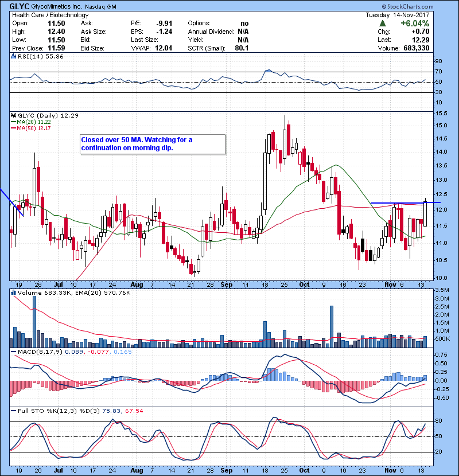
Task: Click the green MA(20) legend line marker
Action: pos(13,122)
